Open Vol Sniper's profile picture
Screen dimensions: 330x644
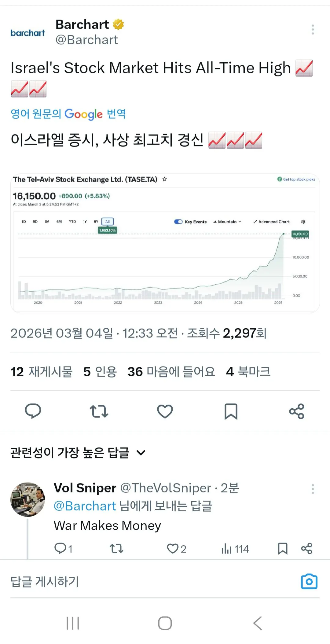tap(28, 499)
